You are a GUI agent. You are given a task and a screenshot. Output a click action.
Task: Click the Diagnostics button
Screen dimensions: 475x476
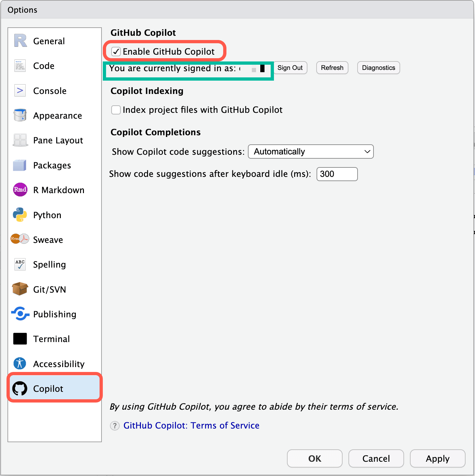point(378,68)
